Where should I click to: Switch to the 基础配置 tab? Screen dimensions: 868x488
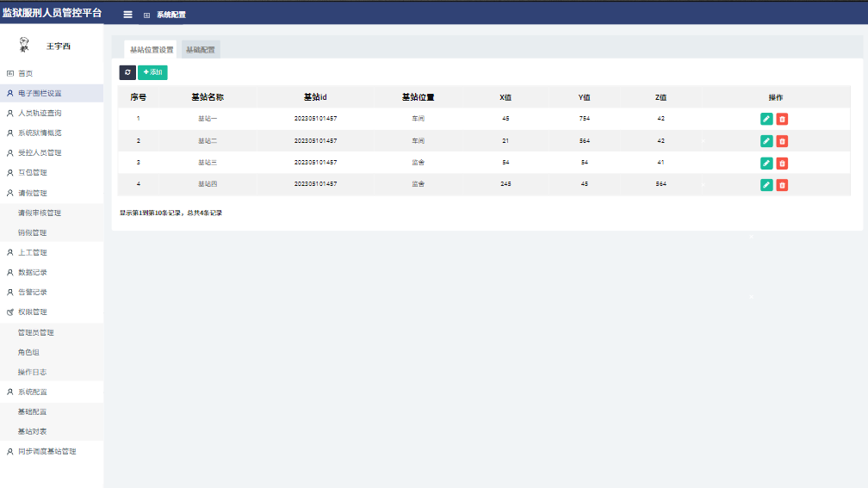[201, 50]
